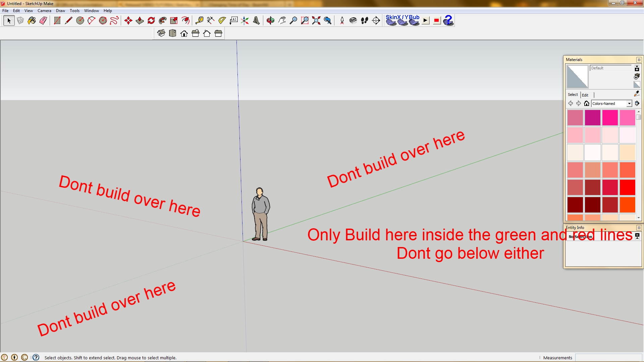The height and width of the screenshot is (362, 644).
Task: Click the Zoom Extents tool
Action: coord(316,21)
